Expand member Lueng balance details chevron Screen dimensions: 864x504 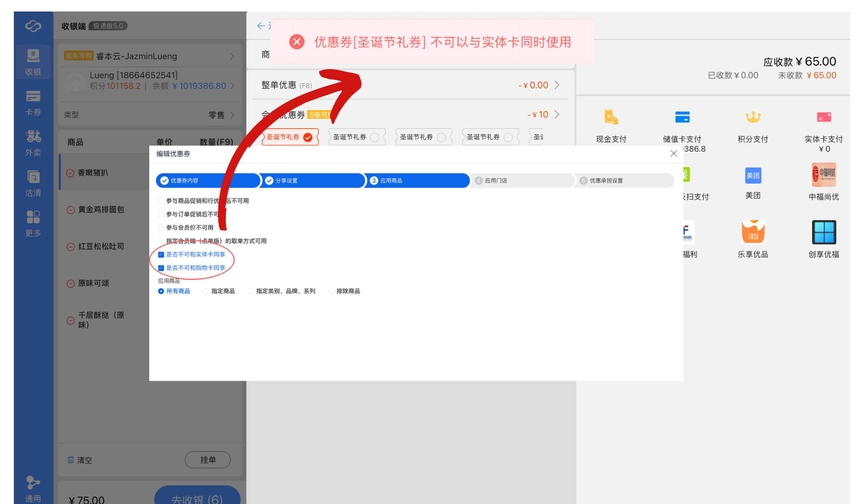(232, 86)
